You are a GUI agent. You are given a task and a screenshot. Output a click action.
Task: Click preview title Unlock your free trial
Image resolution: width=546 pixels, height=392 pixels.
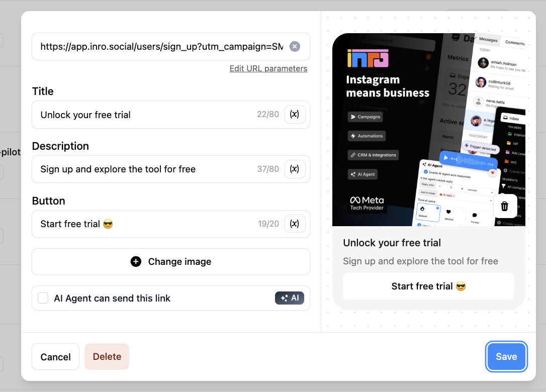[392, 243]
